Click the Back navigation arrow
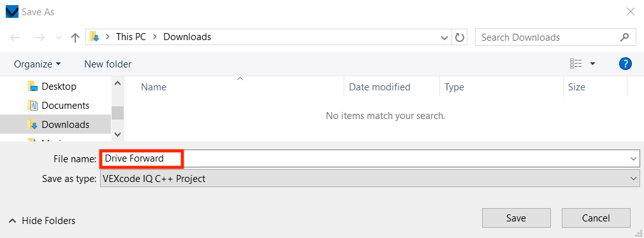Viewport: 644px width, 238px height. [x=15, y=38]
